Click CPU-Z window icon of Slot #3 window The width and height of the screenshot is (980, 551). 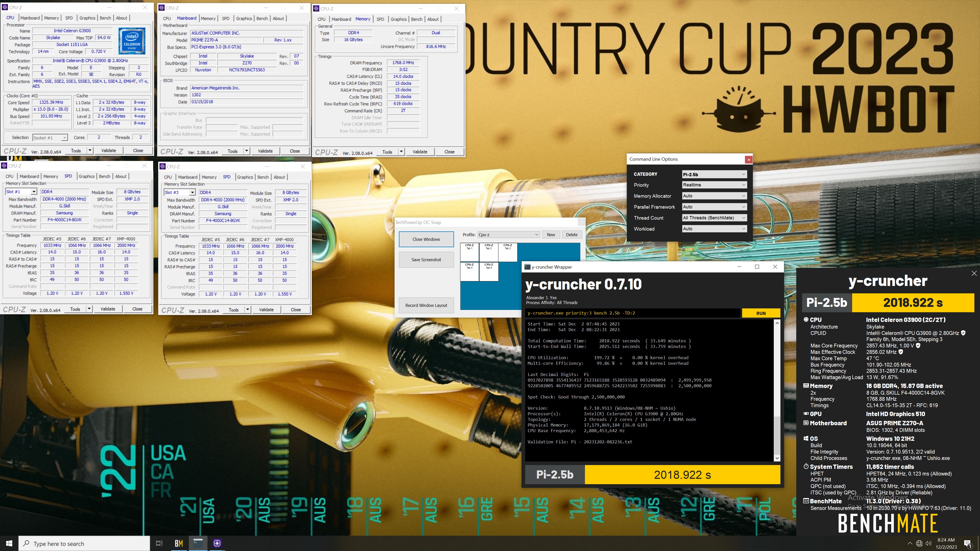(163, 167)
